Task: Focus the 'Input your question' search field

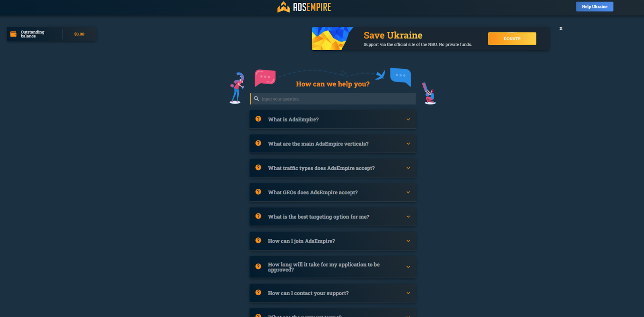Action: 333,99
